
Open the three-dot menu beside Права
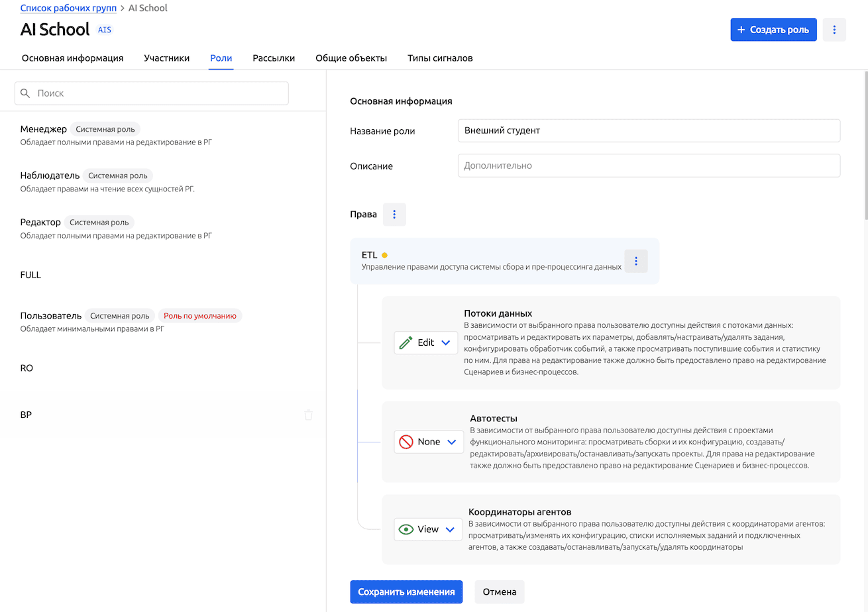[x=394, y=215]
